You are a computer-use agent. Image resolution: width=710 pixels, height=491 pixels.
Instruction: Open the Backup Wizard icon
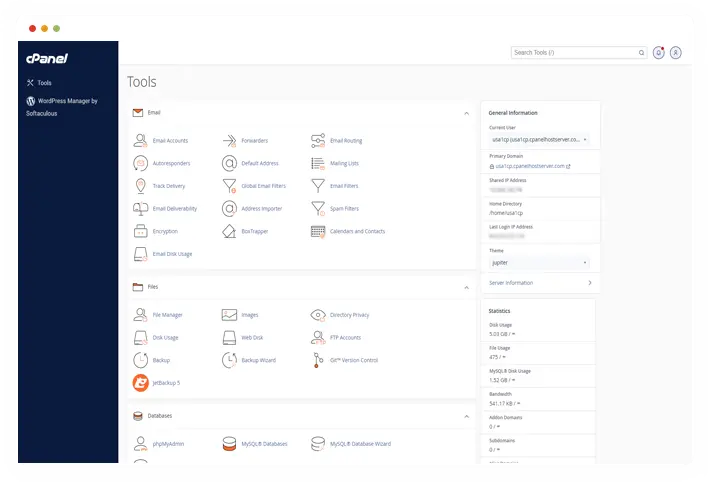click(x=229, y=360)
